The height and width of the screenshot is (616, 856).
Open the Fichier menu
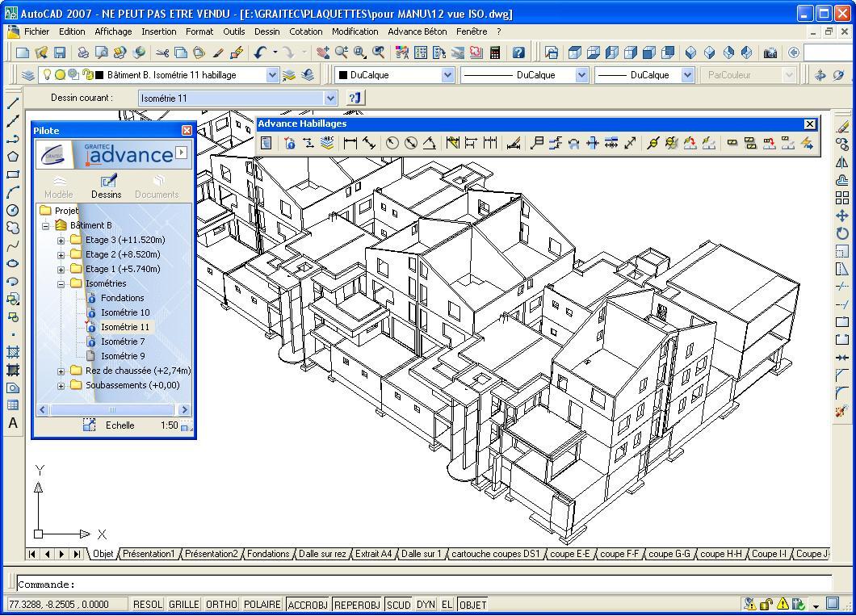click(36, 31)
